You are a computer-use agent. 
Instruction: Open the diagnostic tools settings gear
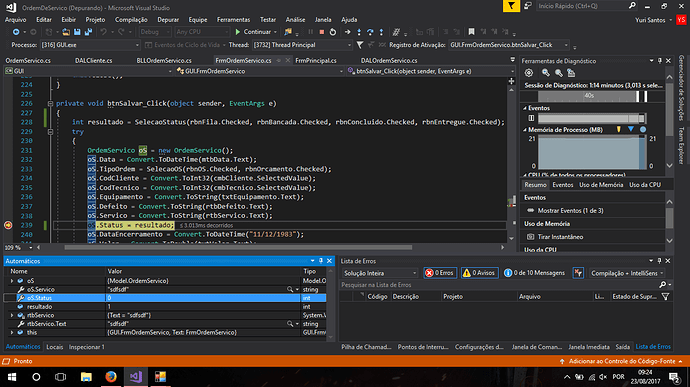tap(529, 73)
